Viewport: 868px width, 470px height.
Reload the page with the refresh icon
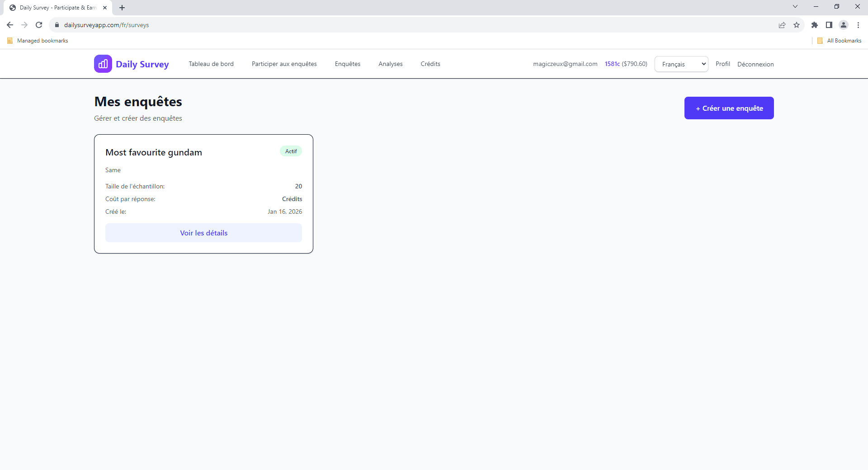tap(39, 25)
